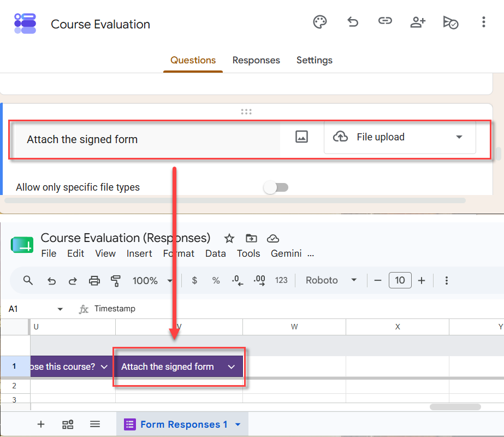Viewport: 504px width, 437px height.
Task: Show more Sheets menus via ellipsis
Action: 311,254
